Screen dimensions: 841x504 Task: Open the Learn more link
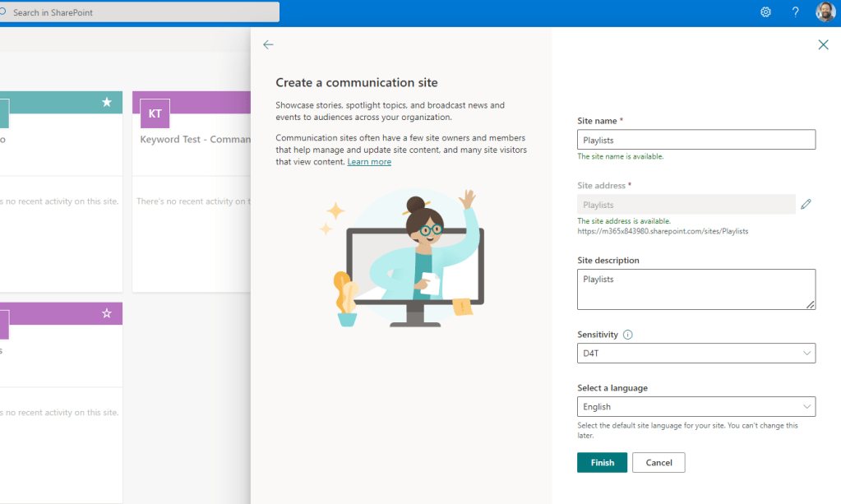tap(369, 162)
